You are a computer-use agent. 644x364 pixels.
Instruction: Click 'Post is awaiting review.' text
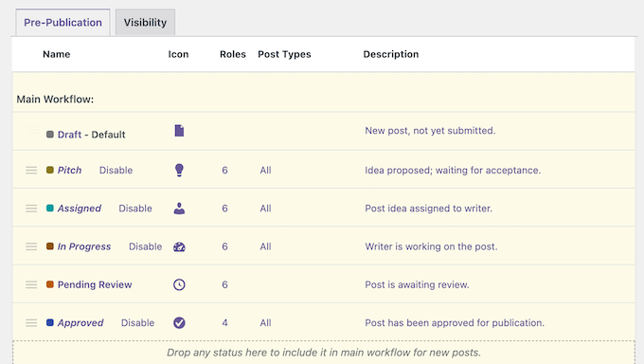[417, 284]
